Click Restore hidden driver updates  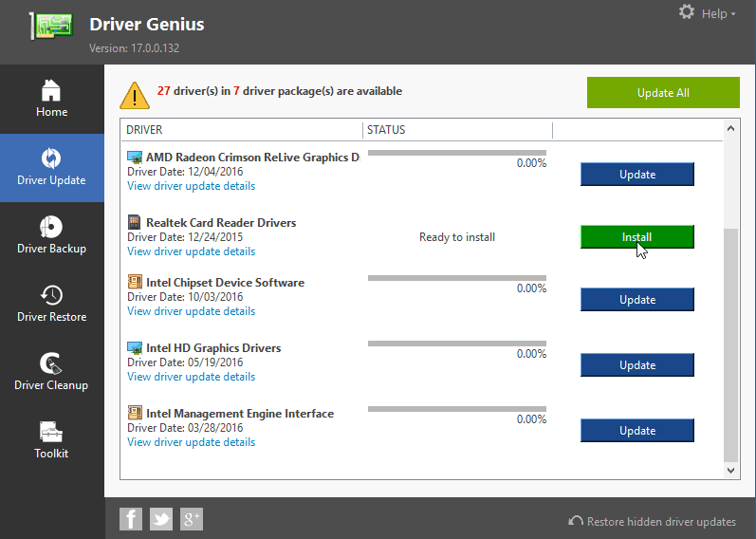(x=652, y=522)
